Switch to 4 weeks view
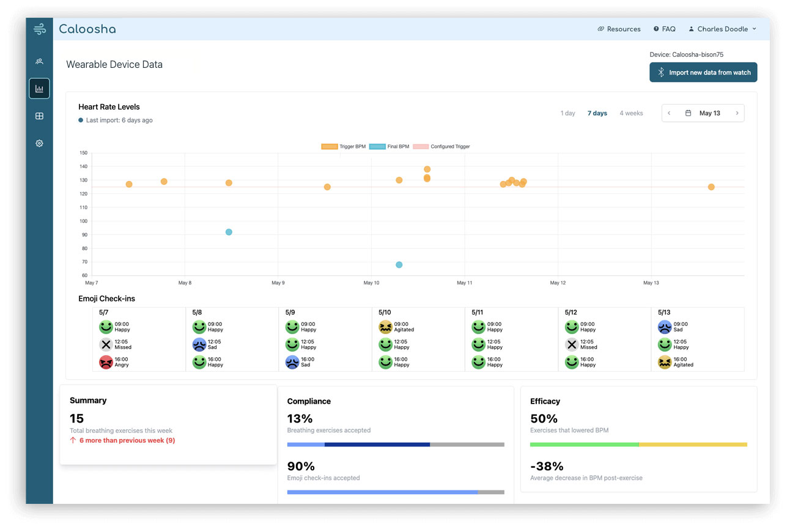This screenshot has height=532, width=798. point(631,113)
